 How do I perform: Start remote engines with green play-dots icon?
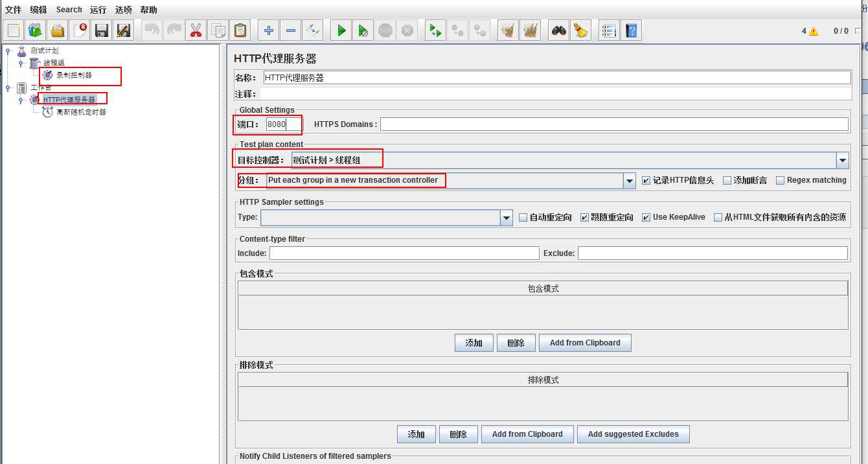pyautogui.click(x=436, y=30)
